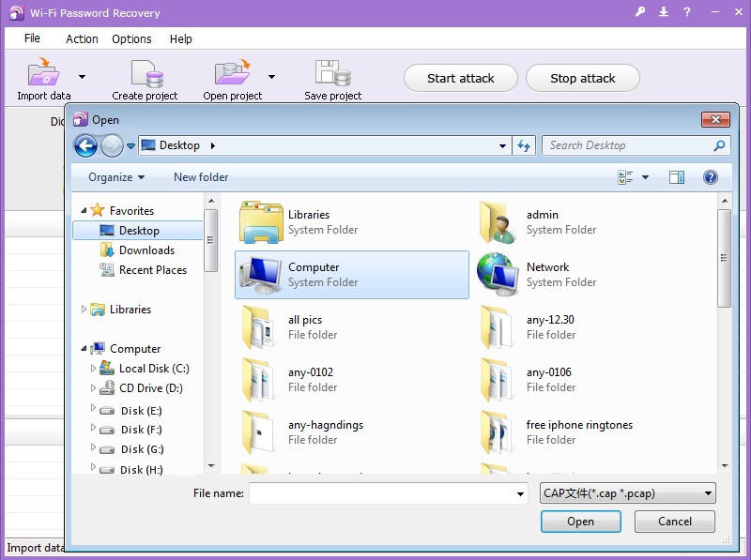Click the file list vertical scrollbar

click(x=724, y=258)
